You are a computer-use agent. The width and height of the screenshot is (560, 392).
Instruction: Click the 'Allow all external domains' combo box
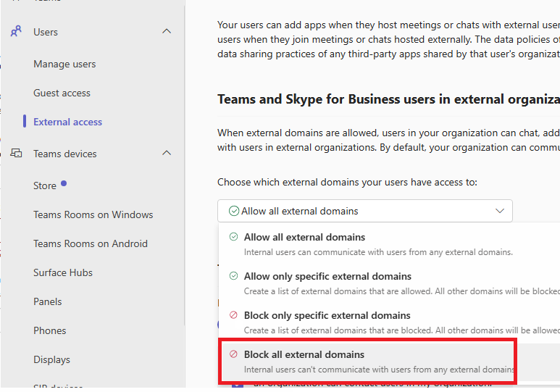point(365,211)
